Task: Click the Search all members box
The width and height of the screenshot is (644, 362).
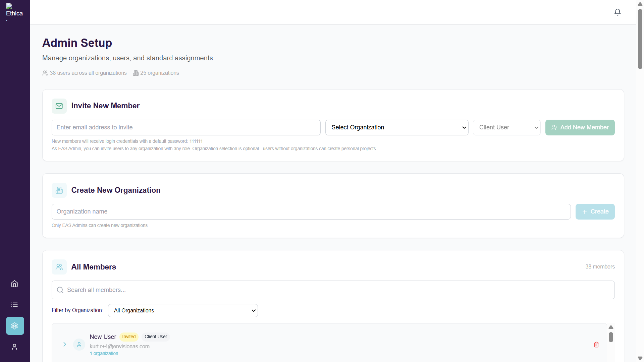Action: point(333,290)
